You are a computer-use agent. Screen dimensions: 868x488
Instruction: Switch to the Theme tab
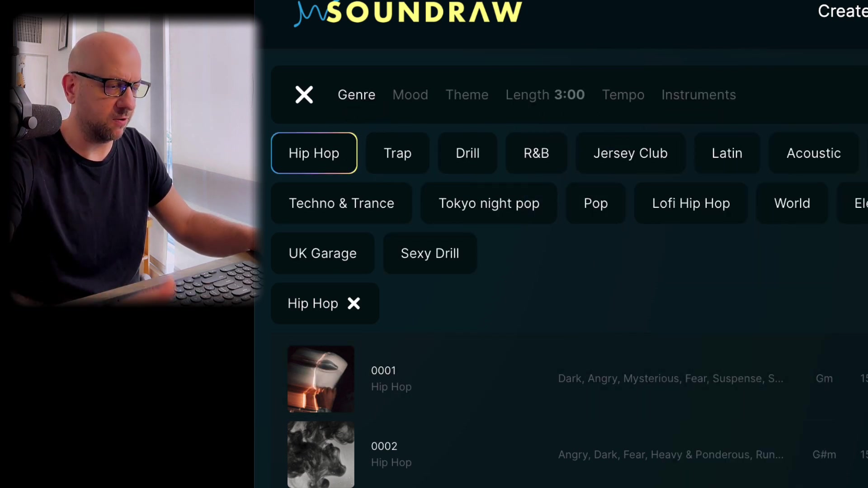click(467, 95)
